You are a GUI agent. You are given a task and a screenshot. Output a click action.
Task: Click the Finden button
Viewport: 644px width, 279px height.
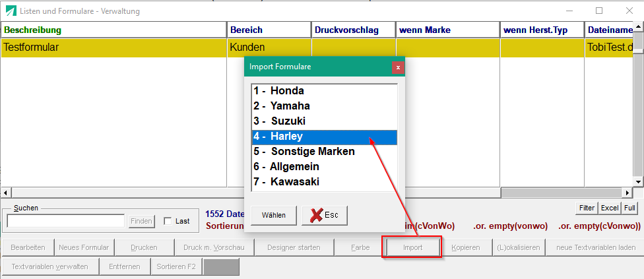click(x=142, y=221)
